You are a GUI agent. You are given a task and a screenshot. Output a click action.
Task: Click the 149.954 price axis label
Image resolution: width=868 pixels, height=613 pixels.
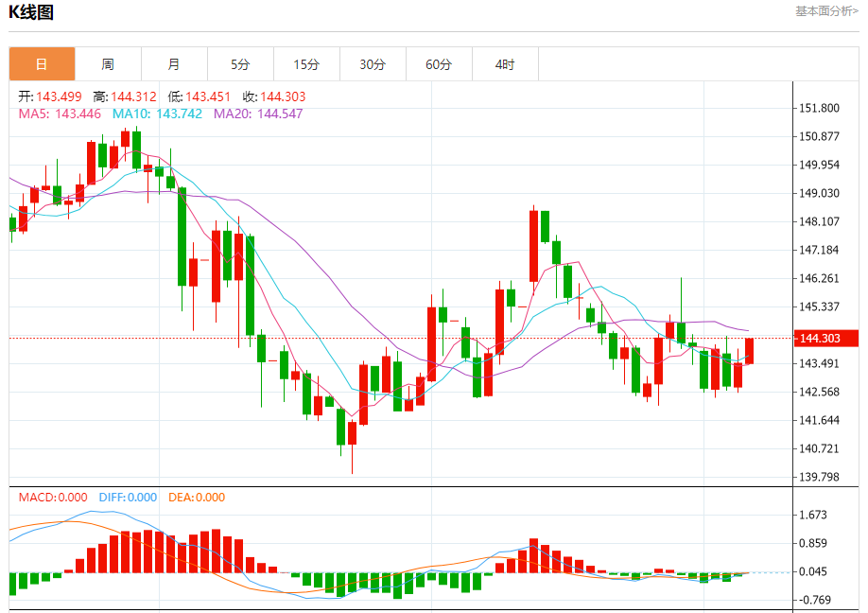(x=819, y=165)
